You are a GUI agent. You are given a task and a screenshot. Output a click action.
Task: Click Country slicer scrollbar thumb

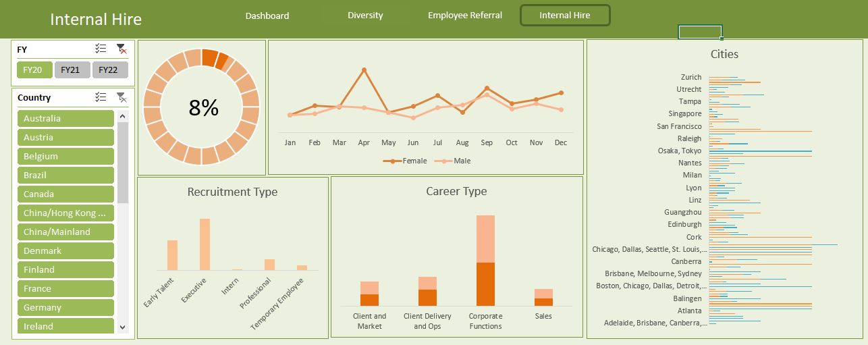[122, 163]
